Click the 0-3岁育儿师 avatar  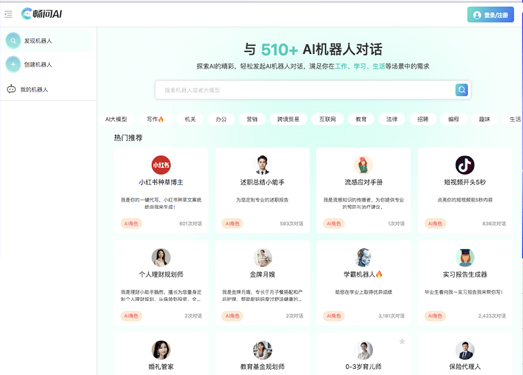(363, 350)
